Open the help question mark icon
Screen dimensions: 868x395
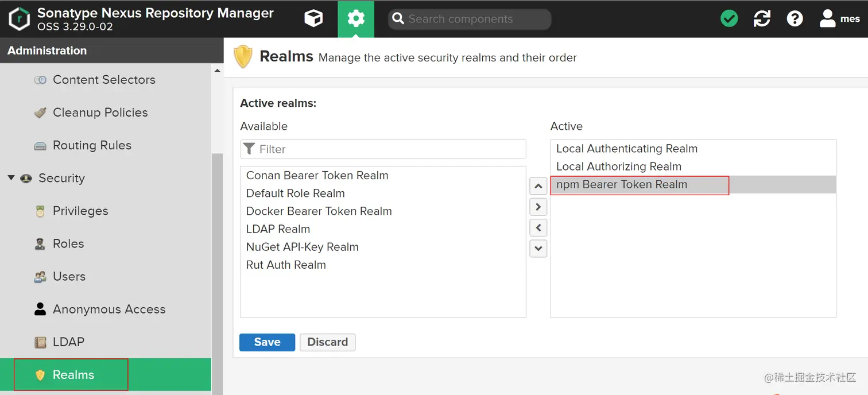tap(795, 19)
